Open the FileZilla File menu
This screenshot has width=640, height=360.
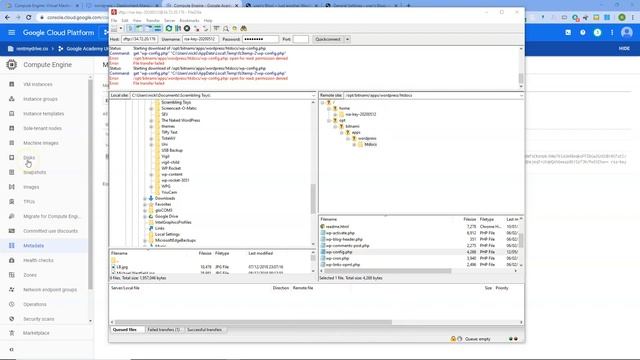(x=114, y=20)
